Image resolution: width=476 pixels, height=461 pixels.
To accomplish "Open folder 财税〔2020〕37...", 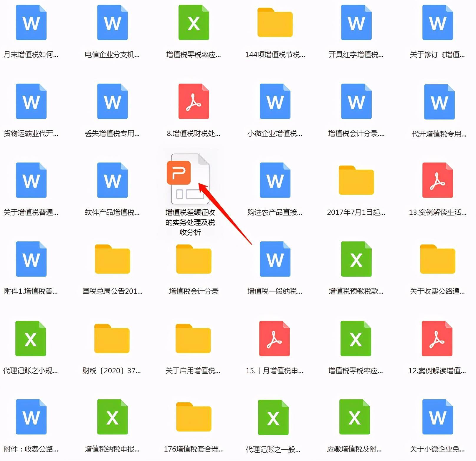I will click(x=112, y=339).
